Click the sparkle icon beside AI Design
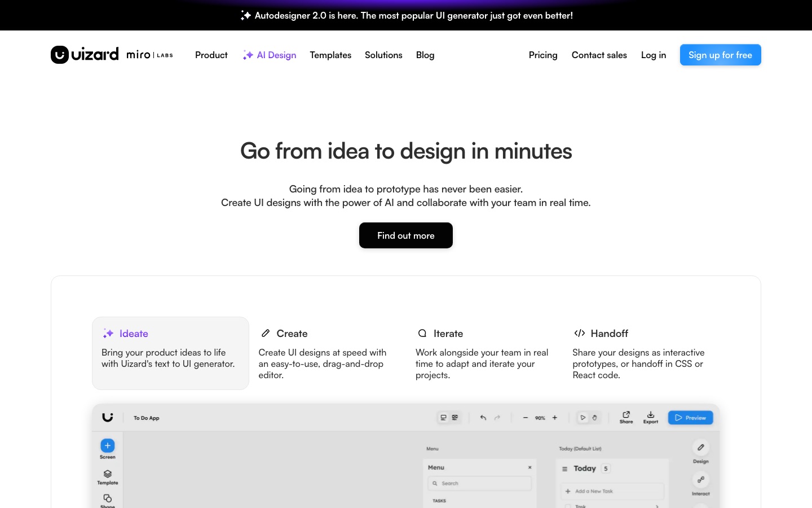Screen dimensions: 812x508 [248, 55]
